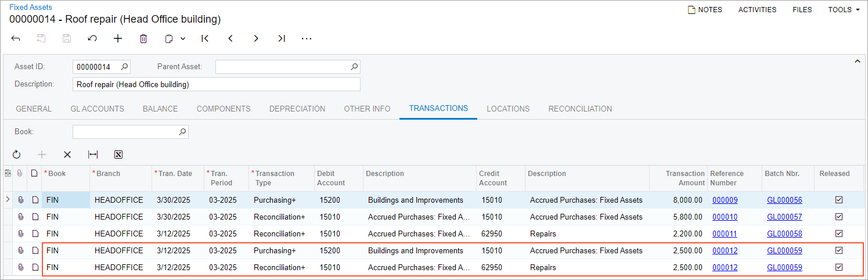The image size is (868, 280).
Task: Toggle Released checkbox for batch GL000056
Action: point(838,200)
